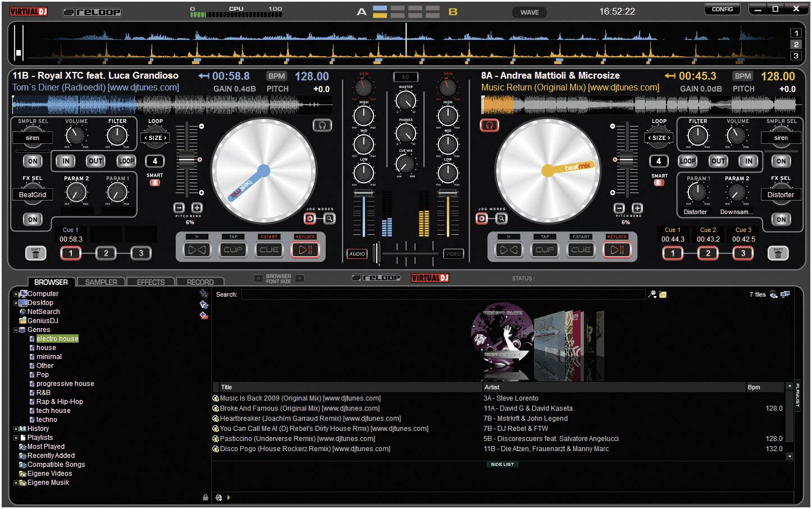This screenshot has height=509, width=812.
Task: Expand the Desktop tree node
Action: 16,303
